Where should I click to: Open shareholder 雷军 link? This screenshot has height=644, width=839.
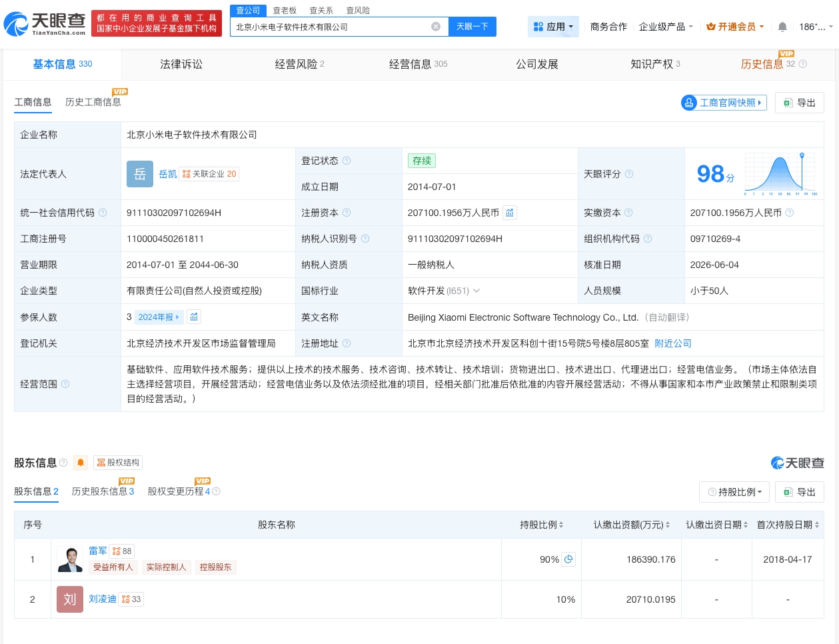98,551
